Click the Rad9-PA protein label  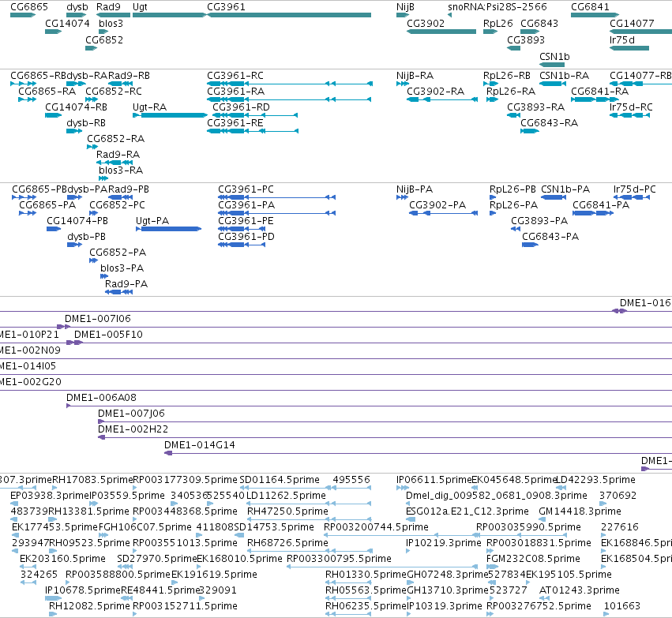coord(126,284)
